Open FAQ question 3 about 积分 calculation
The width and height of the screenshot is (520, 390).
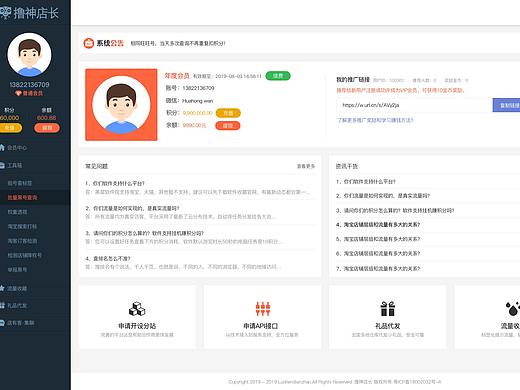click(x=144, y=233)
